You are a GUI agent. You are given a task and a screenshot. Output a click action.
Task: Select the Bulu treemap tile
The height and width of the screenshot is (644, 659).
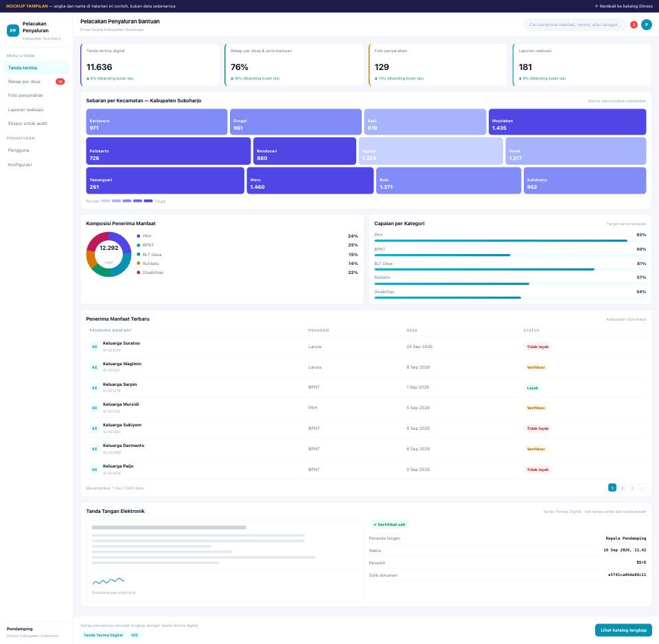click(x=449, y=181)
